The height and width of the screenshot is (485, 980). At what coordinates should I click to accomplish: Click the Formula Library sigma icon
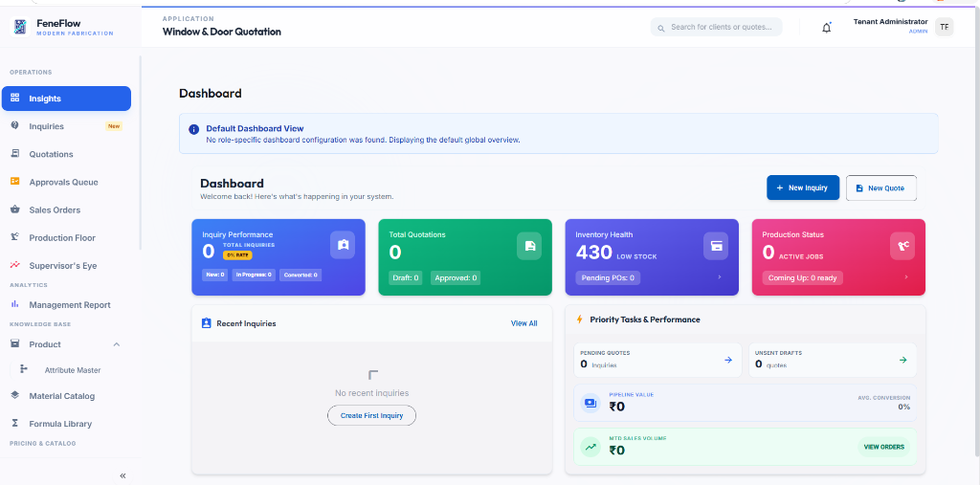click(15, 423)
